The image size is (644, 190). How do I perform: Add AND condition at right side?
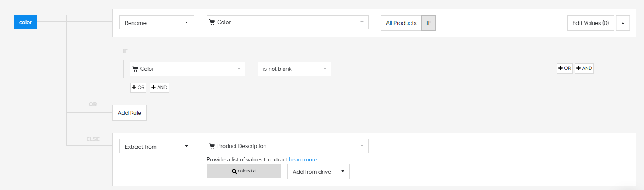point(584,68)
